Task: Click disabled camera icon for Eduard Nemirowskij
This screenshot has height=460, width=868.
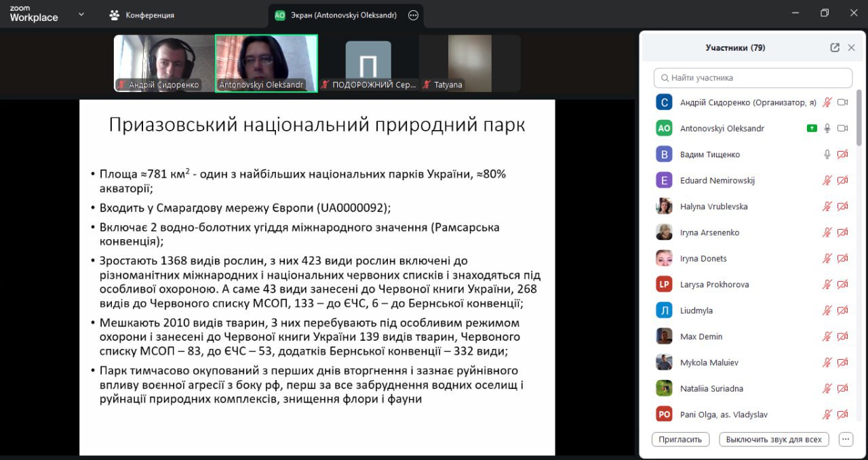Action: pos(843,180)
